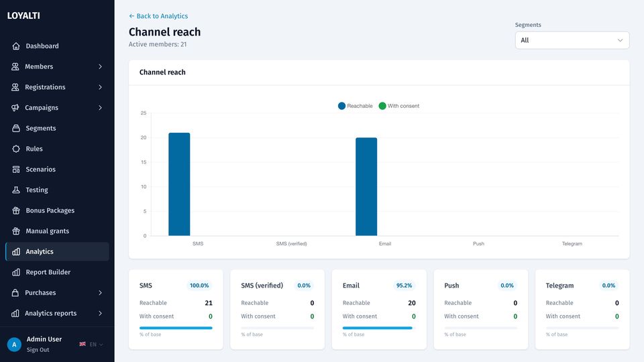Viewport: 644px width, 362px height.
Task: Click the SMS (verified) axis label in chart
Action: coord(291,244)
